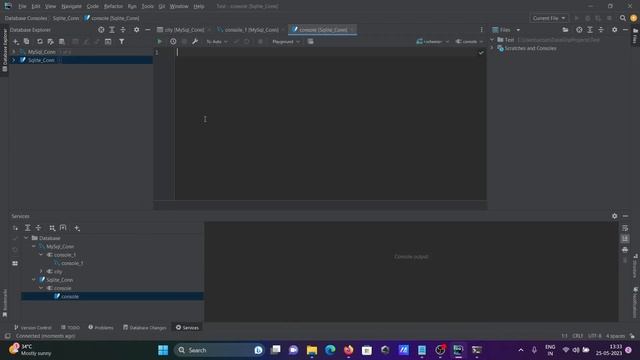The height and width of the screenshot is (360, 640).
Task: Click print icon beside console output
Action: point(625,249)
